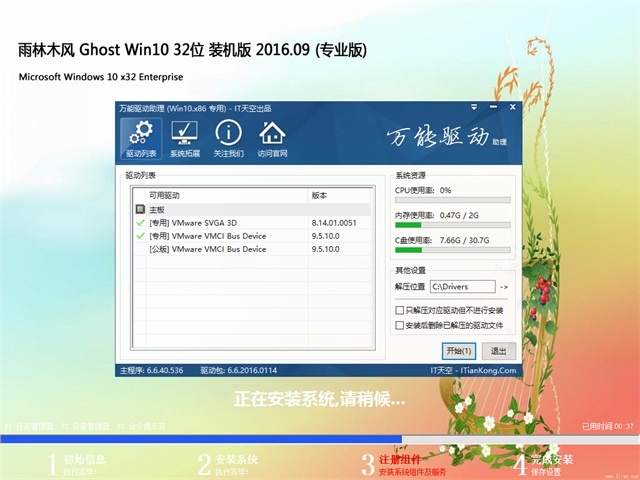The image size is (640, 480).
Task: Click green checkmark beside VMware SVGA 3D
Action: [x=140, y=223]
